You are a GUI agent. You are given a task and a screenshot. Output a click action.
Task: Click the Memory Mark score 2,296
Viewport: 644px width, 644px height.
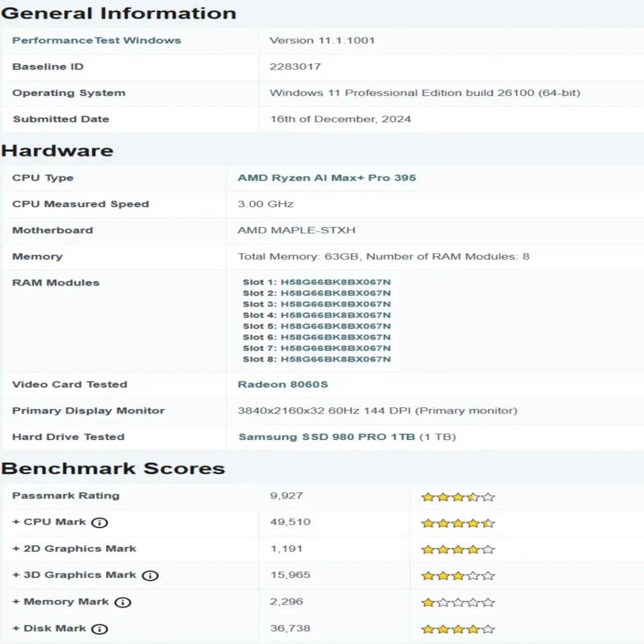pyautogui.click(x=286, y=602)
